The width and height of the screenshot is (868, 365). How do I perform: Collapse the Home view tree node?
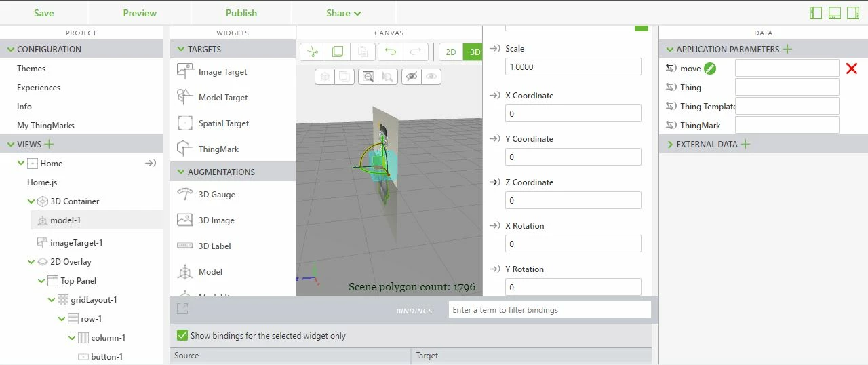pos(20,163)
